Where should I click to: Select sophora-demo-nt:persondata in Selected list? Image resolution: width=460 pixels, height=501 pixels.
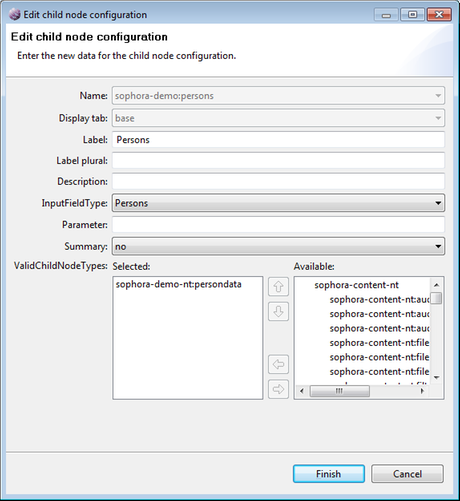[178, 284]
